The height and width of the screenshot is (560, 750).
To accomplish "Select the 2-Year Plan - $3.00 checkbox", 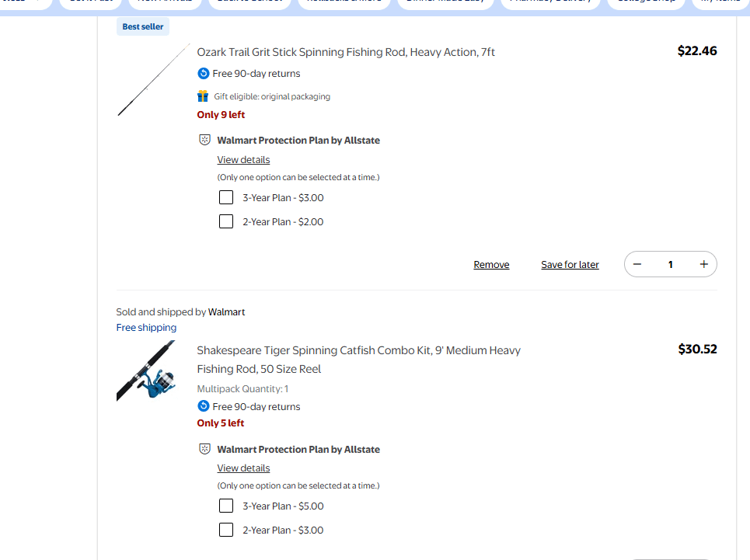I will coord(226,530).
